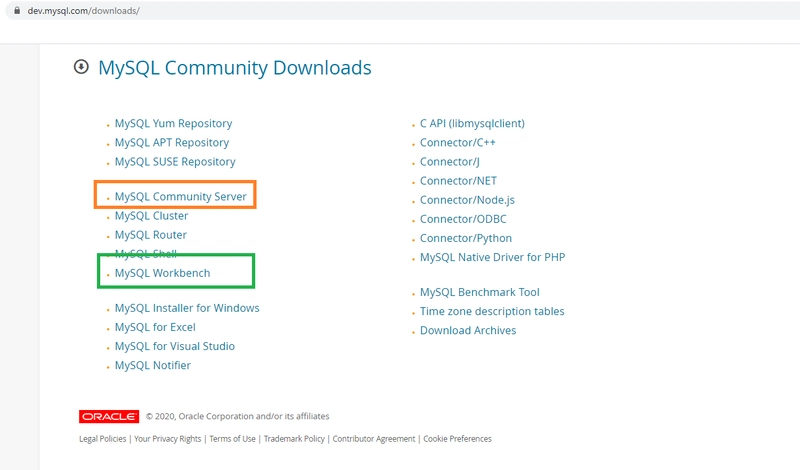The width and height of the screenshot is (800, 470).
Task: Open MySQL Installer for Windows link
Action: (x=187, y=308)
